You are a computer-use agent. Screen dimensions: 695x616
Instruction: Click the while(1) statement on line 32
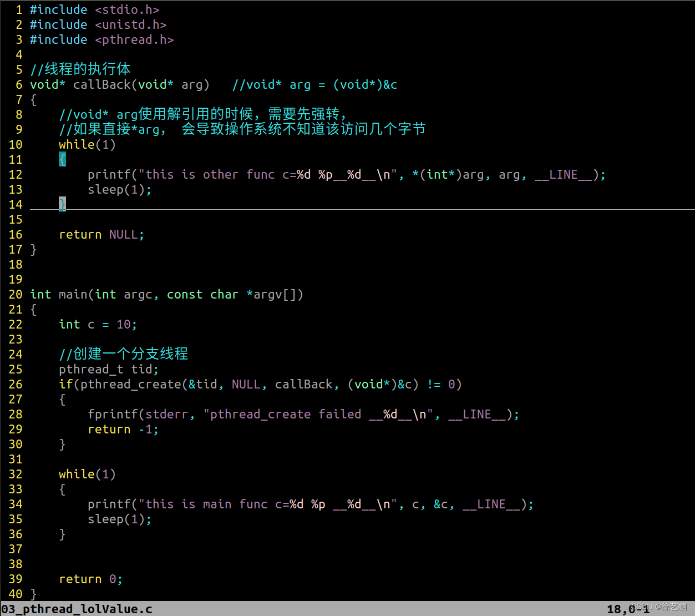(88, 474)
